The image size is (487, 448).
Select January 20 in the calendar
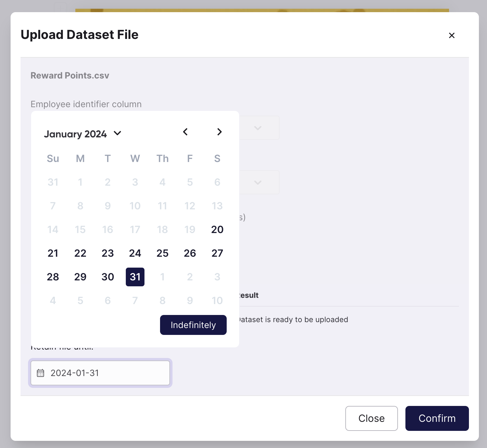tap(217, 230)
